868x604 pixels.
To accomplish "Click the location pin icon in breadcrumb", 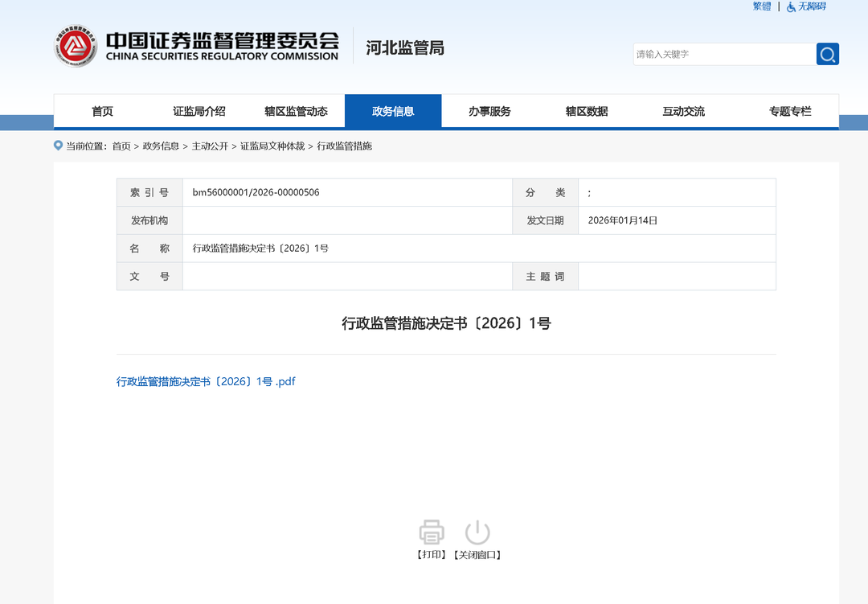I will pyautogui.click(x=58, y=146).
